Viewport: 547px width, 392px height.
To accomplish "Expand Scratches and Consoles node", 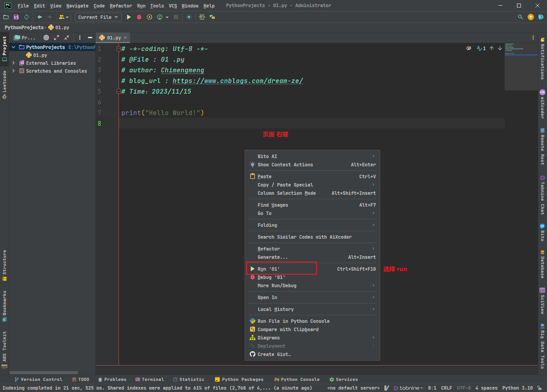I will click(x=13, y=71).
